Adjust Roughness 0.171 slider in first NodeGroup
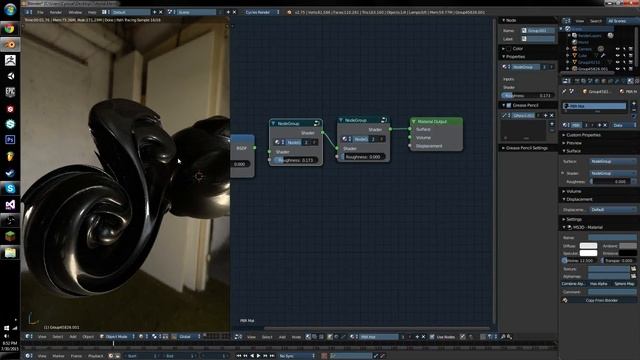Viewport: 640px width, 360px height. (x=296, y=160)
